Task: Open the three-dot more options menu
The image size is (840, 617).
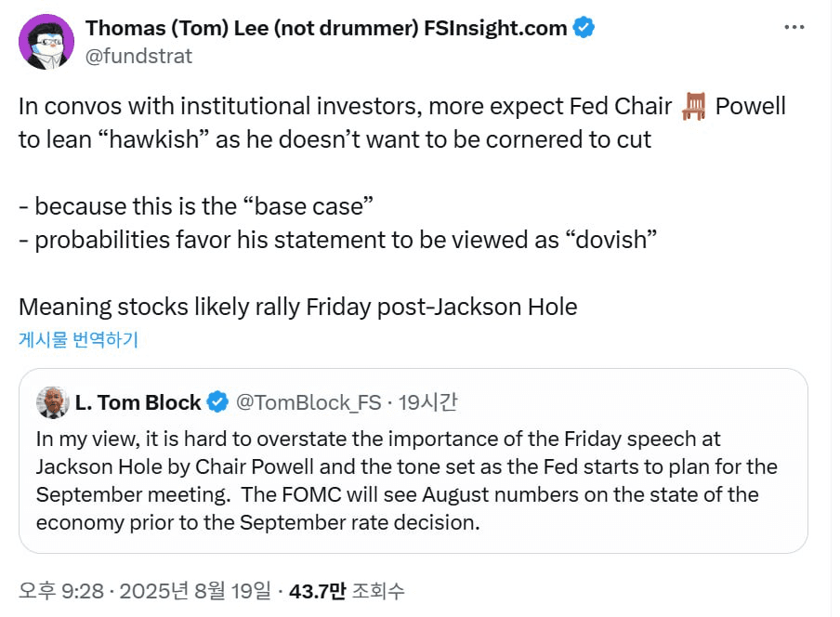Action: coord(794,27)
